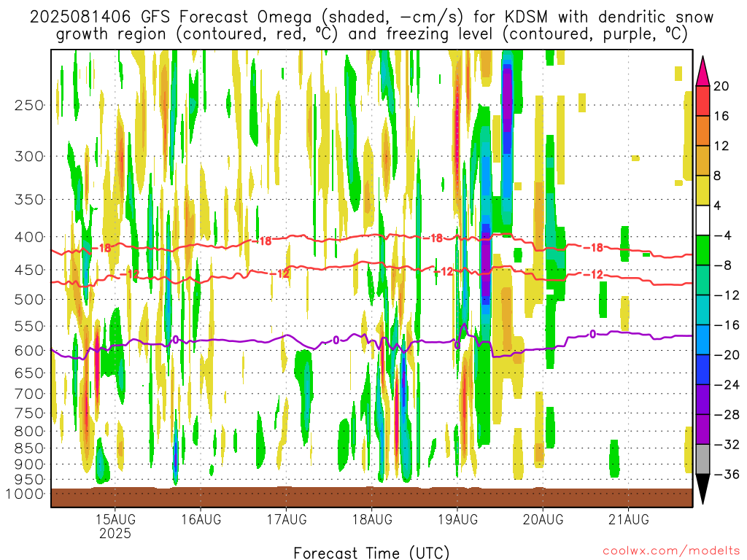Click the -12 contour label near 17AUG
Viewport: 747px width, 560px height.
tap(279, 274)
